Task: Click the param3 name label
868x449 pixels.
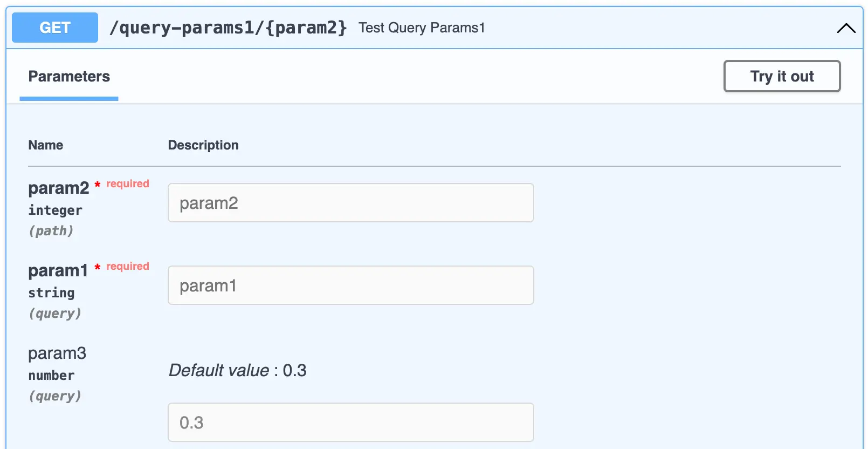Action: pyautogui.click(x=57, y=353)
